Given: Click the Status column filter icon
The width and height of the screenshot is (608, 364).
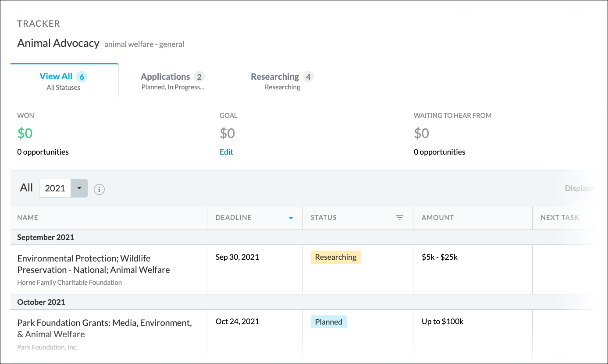Looking at the screenshot, I should 399,218.
